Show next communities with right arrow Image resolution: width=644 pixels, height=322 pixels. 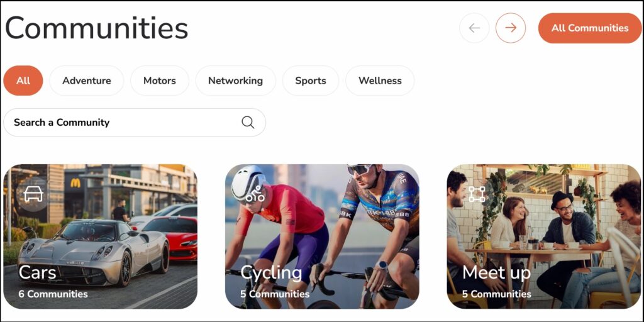click(x=511, y=28)
